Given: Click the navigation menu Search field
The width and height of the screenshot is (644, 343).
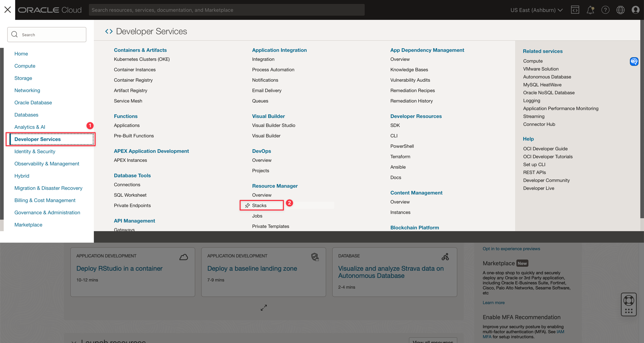Looking at the screenshot, I should (47, 35).
